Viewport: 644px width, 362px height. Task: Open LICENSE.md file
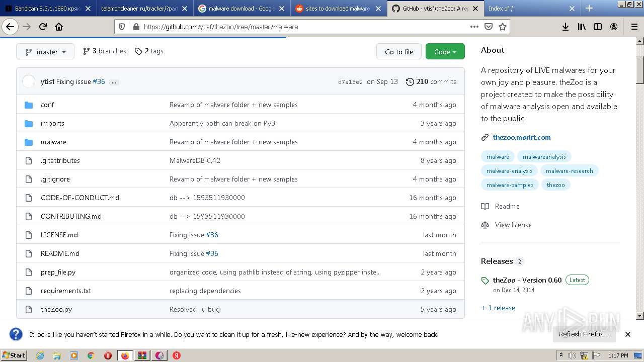[x=59, y=235]
